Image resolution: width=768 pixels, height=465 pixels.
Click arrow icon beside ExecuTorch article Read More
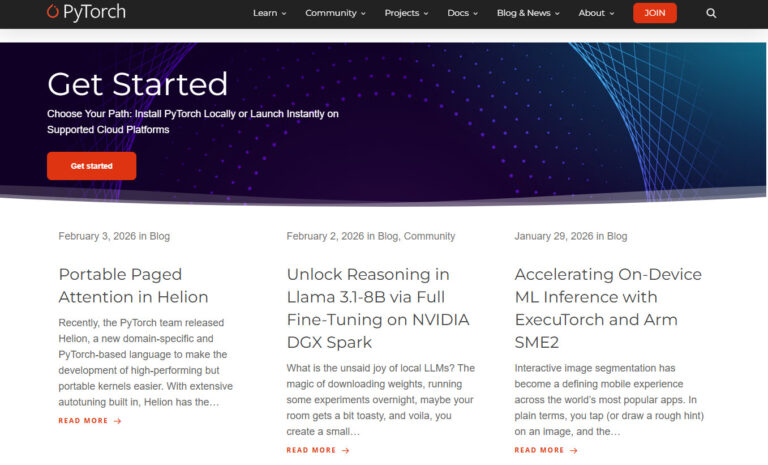[574, 450]
